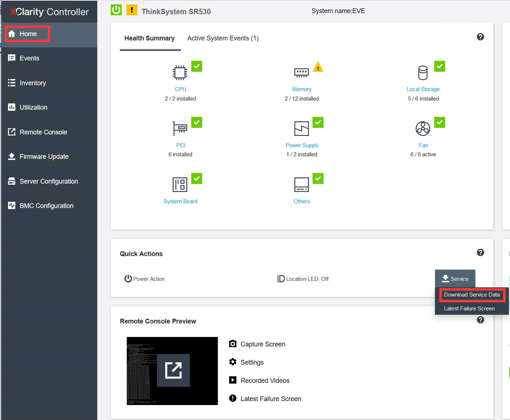Click the Local Storage cylinder icon
510x420 pixels.
[x=423, y=73]
